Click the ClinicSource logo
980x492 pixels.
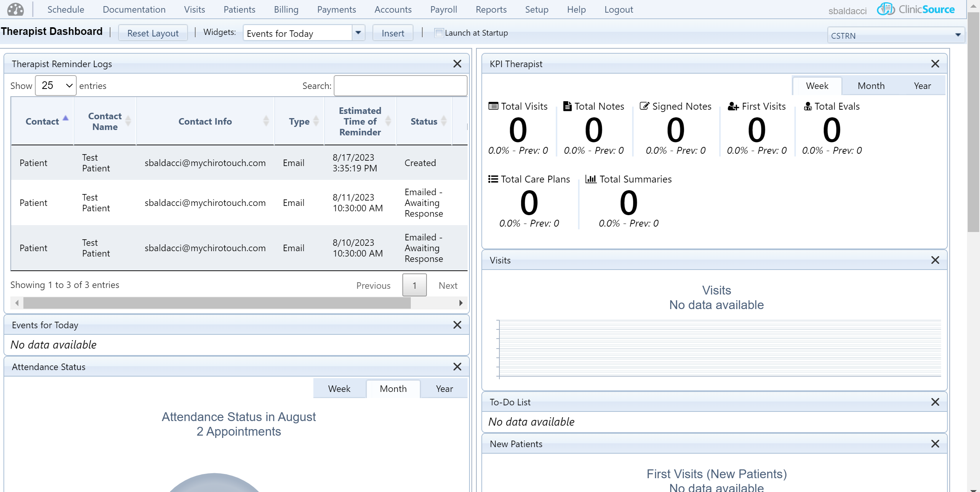pos(916,9)
